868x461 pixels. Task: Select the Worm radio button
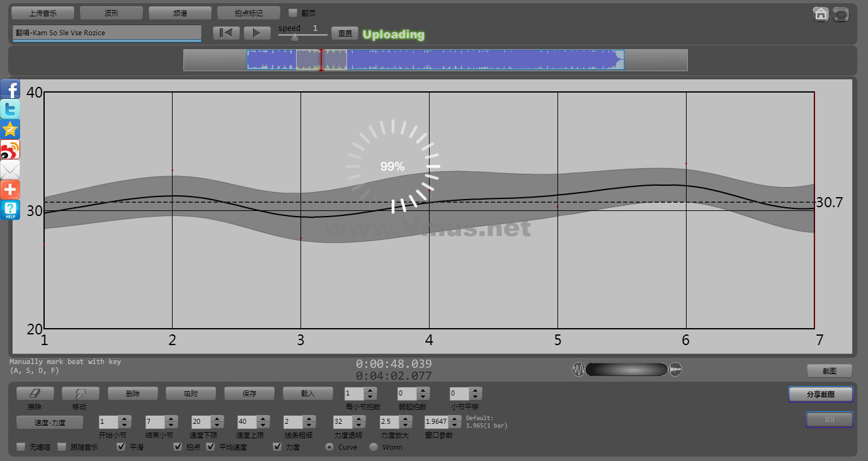pos(374,447)
